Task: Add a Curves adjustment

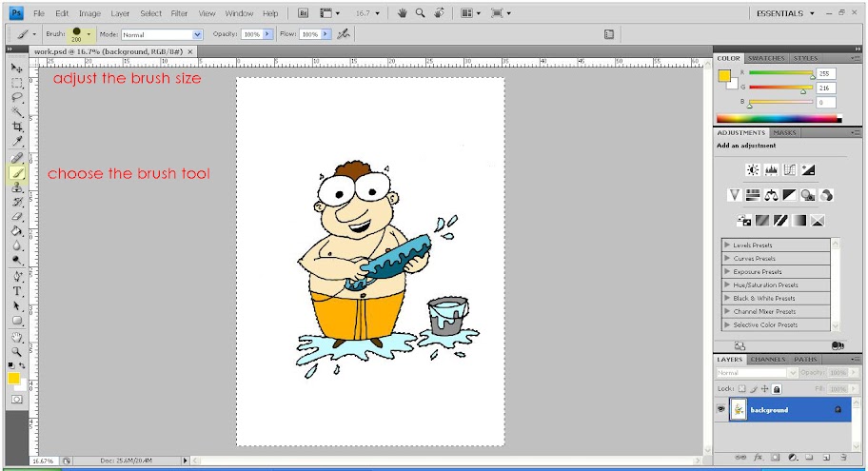Action: [x=790, y=170]
